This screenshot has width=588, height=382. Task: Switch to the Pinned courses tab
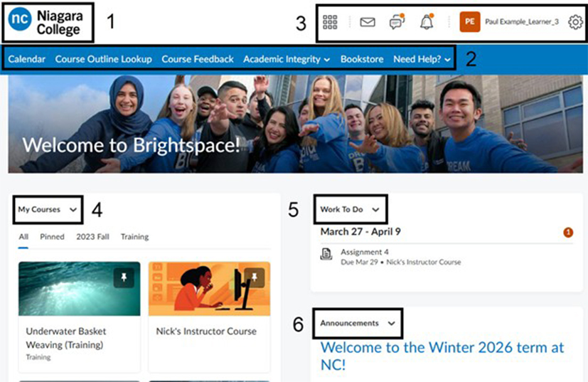[52, 237]
